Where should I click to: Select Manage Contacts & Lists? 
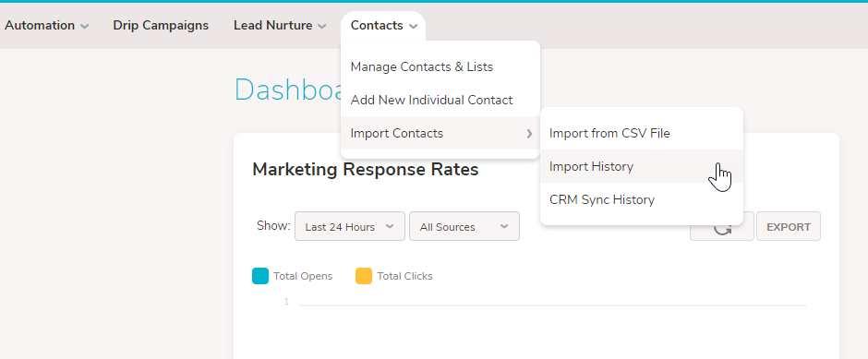click(440, 67)
